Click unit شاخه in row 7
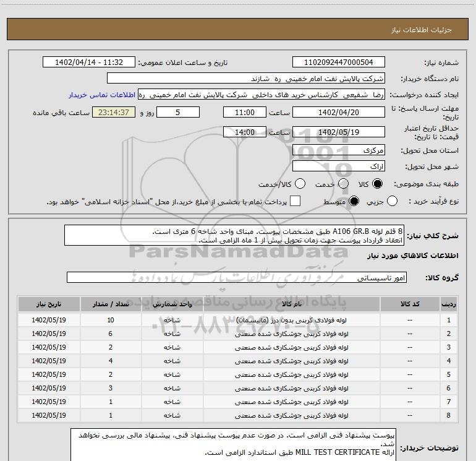The width and height of the screenshot is (476, 461). coord(172,402)
